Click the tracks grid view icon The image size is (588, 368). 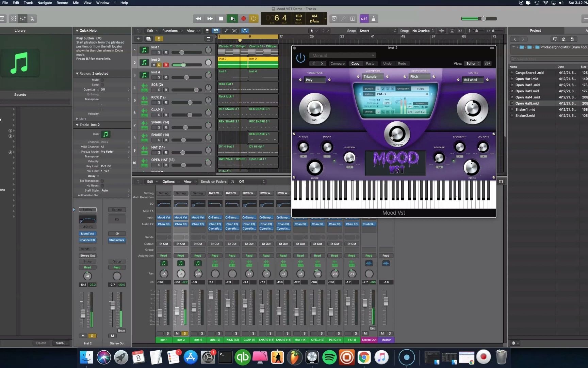coord(207,31)
